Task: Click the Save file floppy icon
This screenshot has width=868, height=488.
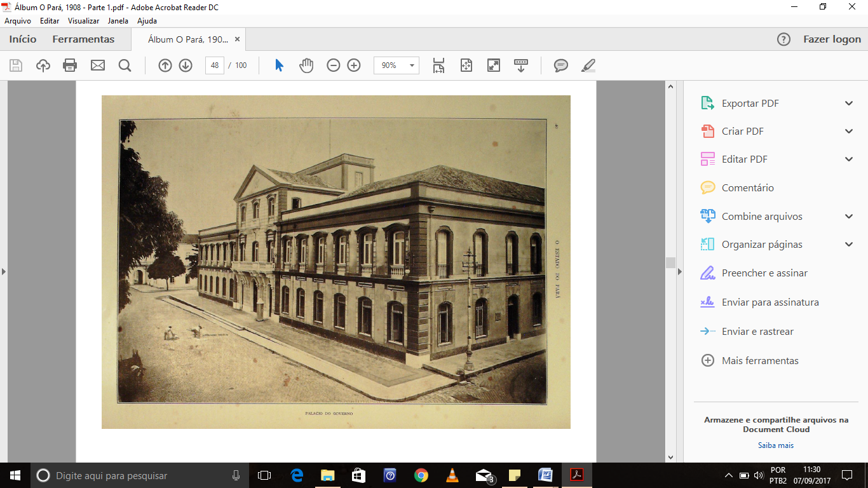Action: tap(16, 65)
